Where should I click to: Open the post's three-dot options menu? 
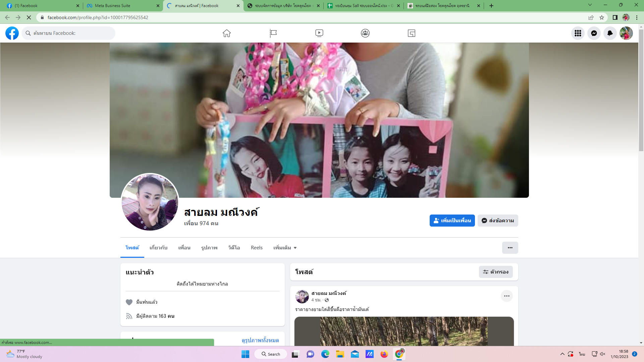(x=506, y=296)
